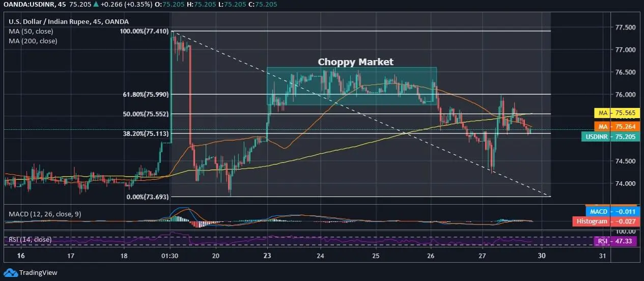Click the Histogram -0.027 value tag
This screenshot has height=281, width=644.
tap(606, 221)
